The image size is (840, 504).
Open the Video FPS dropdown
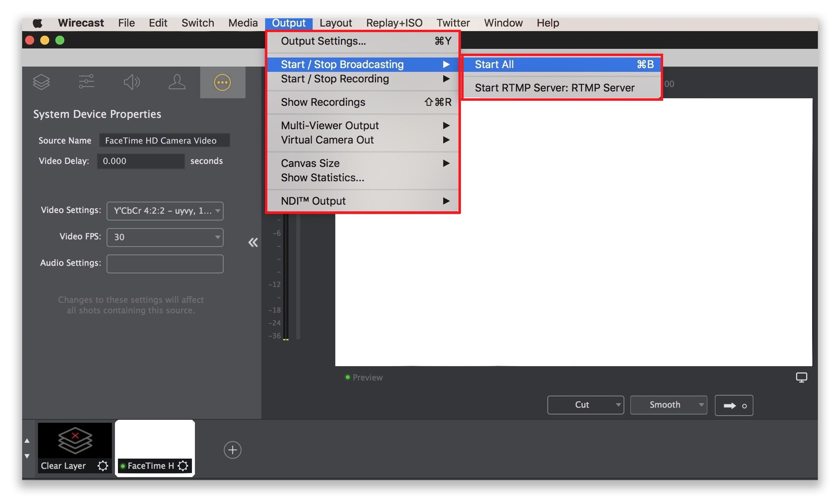click(165, 237)
